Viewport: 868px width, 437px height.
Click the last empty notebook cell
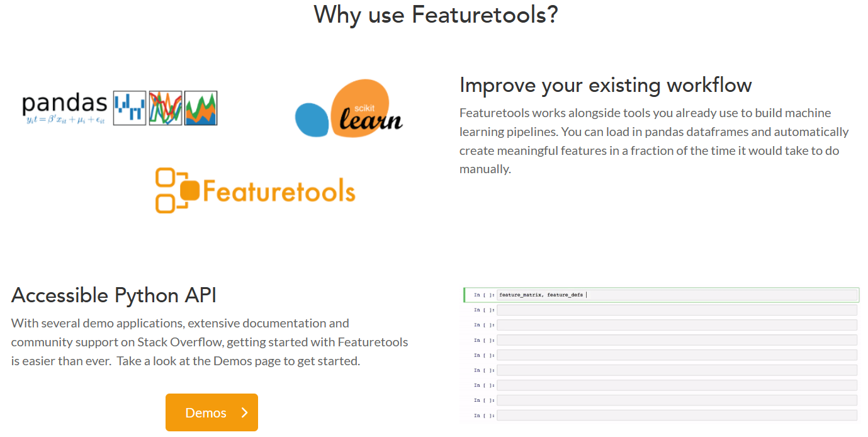tap(677, 416)
